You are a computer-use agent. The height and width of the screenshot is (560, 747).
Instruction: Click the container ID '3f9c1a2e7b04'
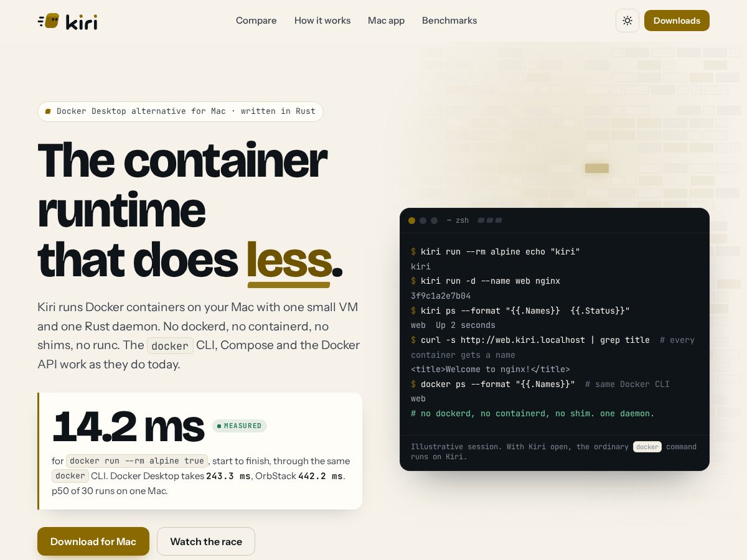(x=441, y=296)
